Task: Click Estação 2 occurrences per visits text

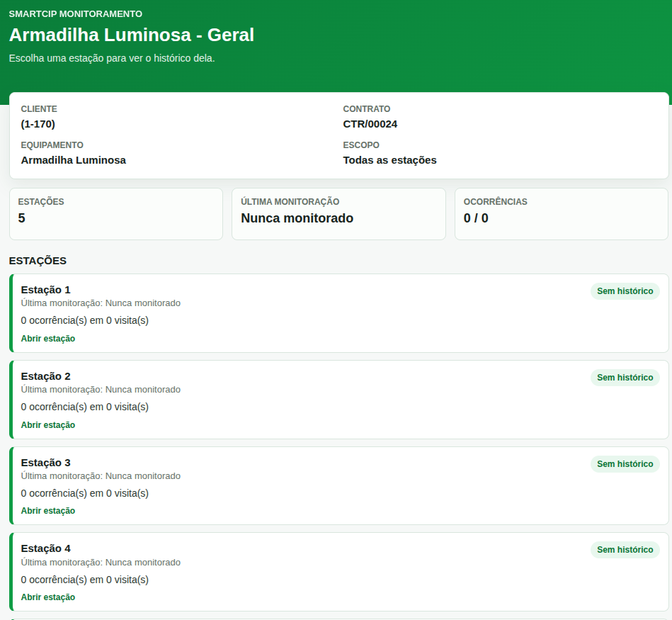Action: click(85, 407)
